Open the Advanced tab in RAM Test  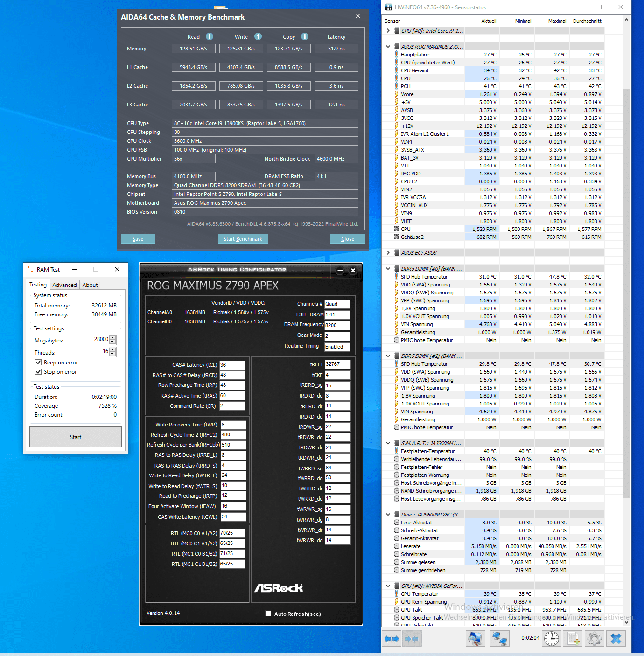pyautogui.click(x=64, y=285)
